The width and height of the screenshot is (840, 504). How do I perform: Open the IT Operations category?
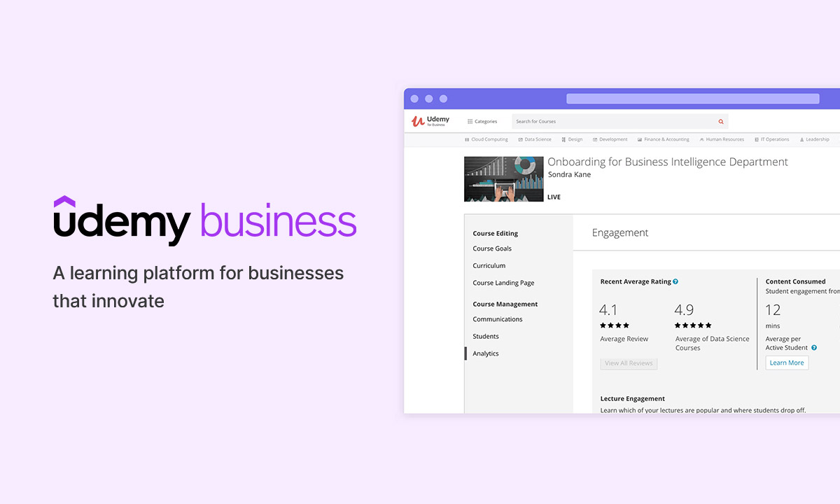(771, 139)
